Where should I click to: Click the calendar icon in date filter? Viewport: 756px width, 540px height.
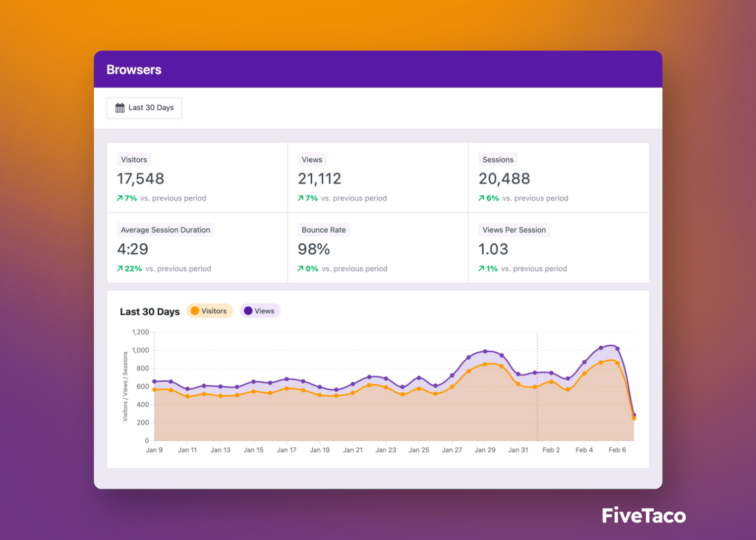[x=120, y=108]
